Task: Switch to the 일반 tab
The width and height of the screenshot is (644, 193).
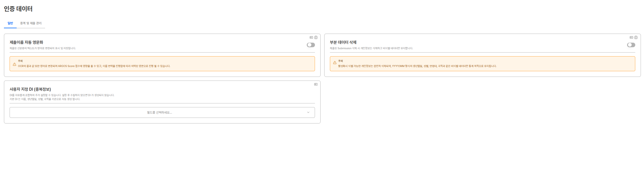Action: click(10, 23)
